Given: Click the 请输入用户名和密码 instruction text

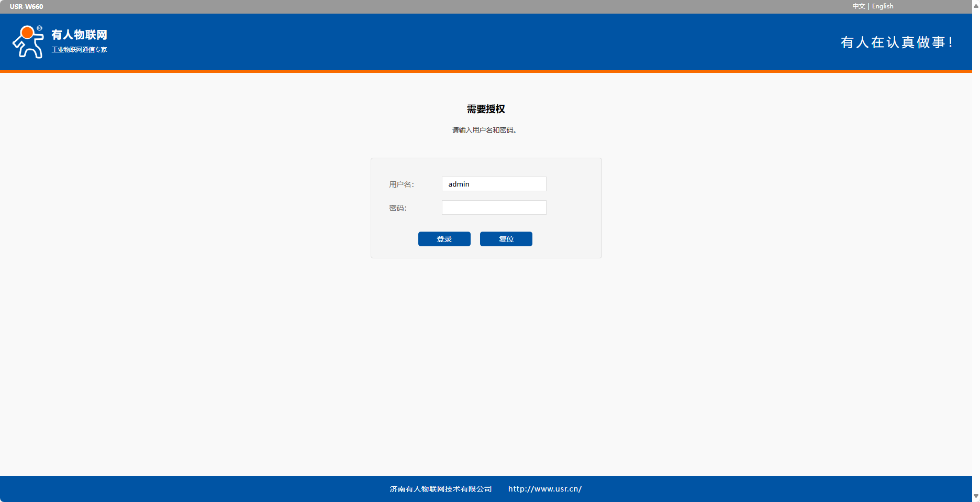Looking at the screenshot, I should (485, 130).
